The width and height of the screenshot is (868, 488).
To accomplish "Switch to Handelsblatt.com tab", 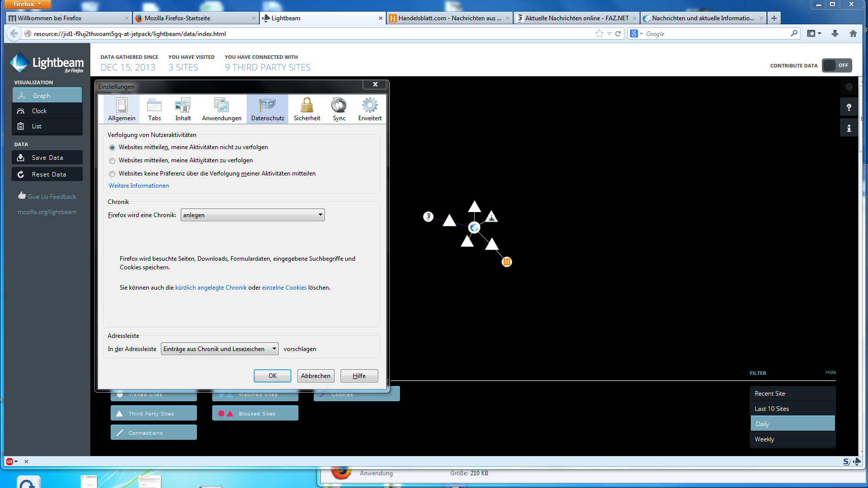I will (449, 18).
